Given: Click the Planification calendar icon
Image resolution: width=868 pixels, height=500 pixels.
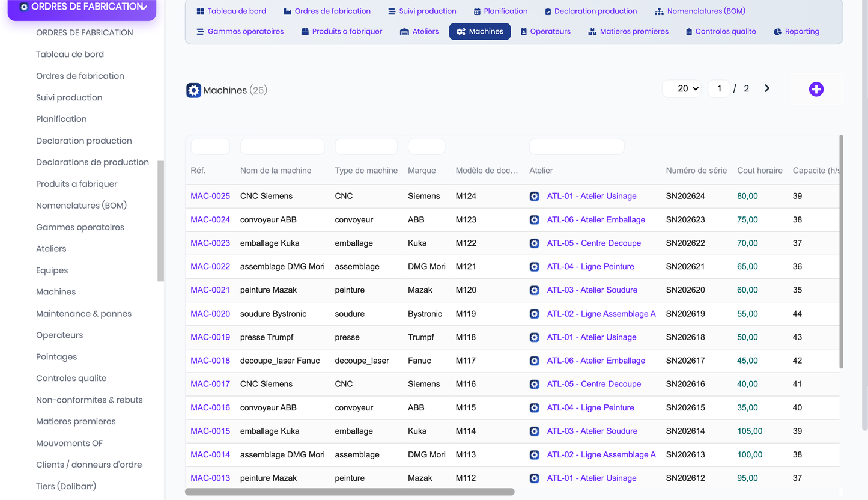Looking at the screenshot, I should click(x=477, y=11).
